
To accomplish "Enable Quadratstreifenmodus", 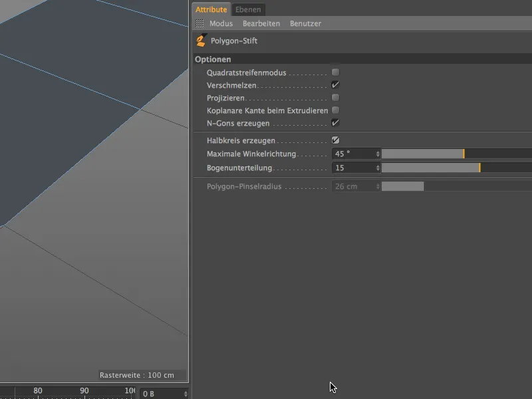I will click(x=336, y=72).
